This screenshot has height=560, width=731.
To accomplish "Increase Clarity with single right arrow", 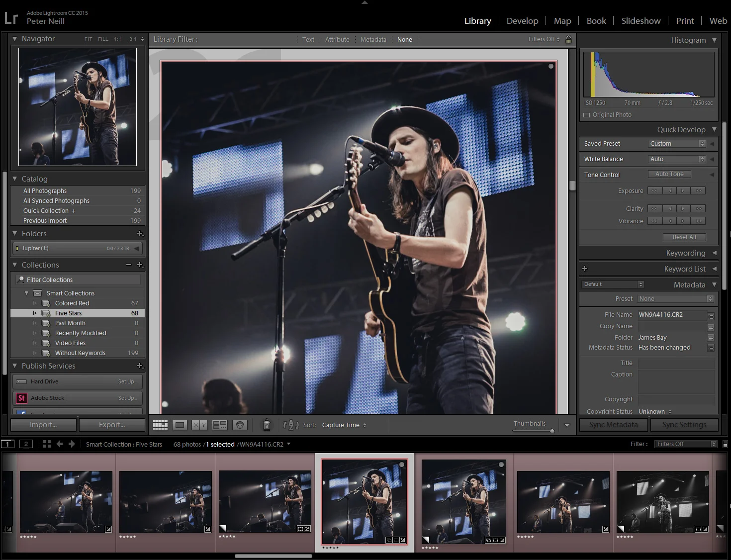I will tap(683, 208).
